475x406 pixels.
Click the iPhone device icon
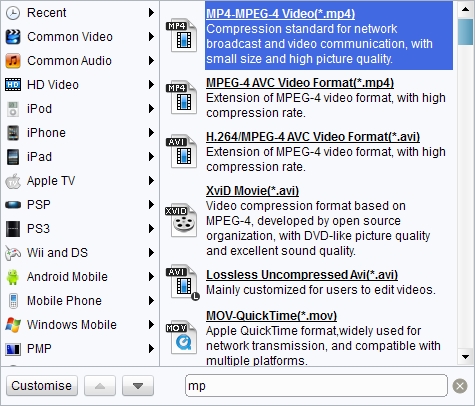coord(13,133)
